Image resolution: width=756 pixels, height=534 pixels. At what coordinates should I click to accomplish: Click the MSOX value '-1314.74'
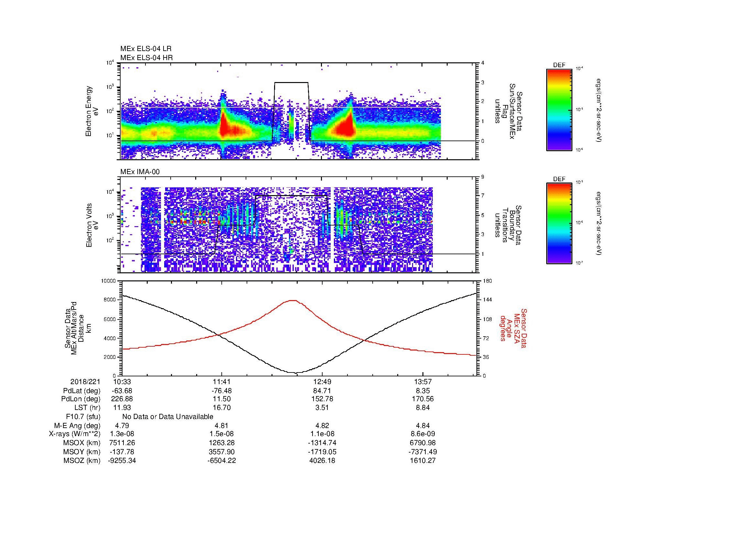(x=322, y=443)
